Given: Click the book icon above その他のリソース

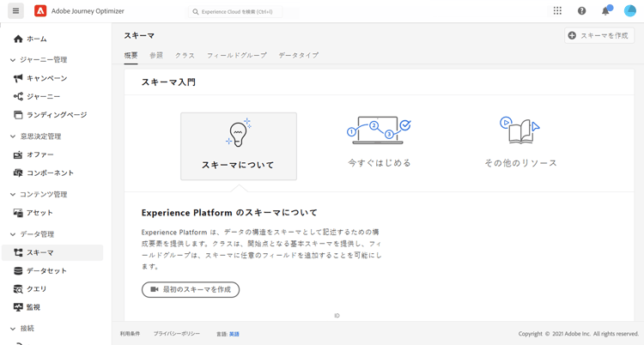Looking at the screenshot, I should click(520, 130).
